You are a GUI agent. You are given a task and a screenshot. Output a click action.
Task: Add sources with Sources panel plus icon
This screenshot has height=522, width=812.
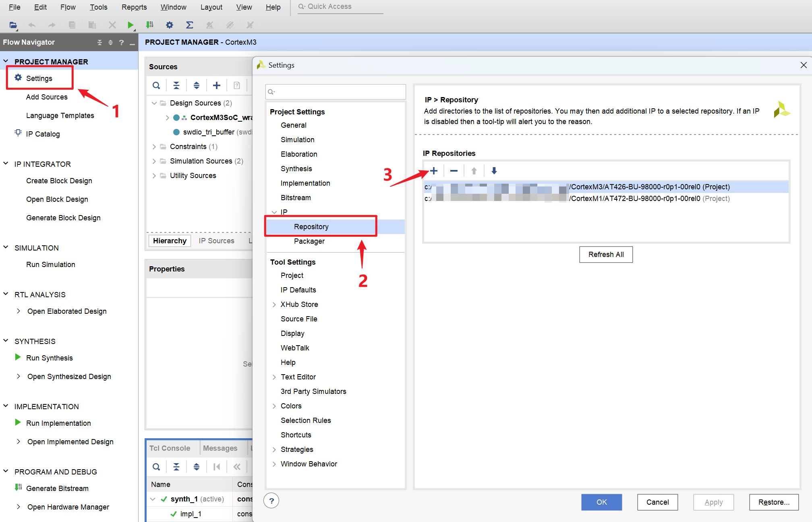pos(217,85)
